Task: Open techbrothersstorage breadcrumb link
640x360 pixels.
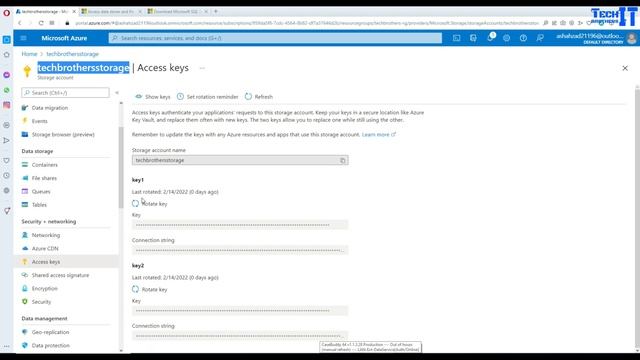Action: pos(72,54)
